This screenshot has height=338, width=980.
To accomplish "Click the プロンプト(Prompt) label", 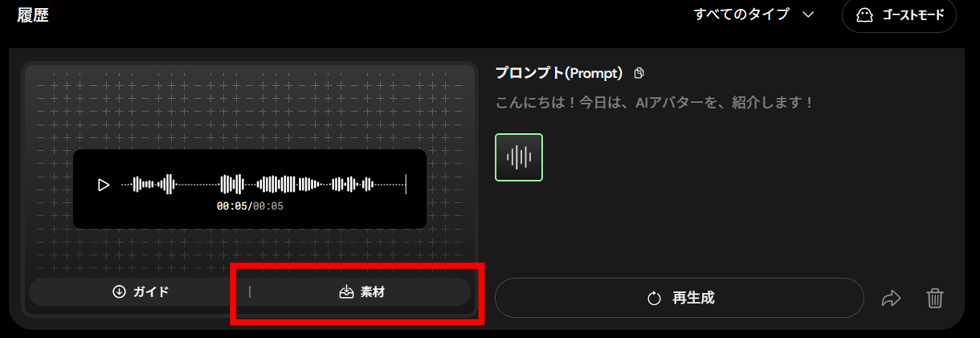I will [559, 73].
